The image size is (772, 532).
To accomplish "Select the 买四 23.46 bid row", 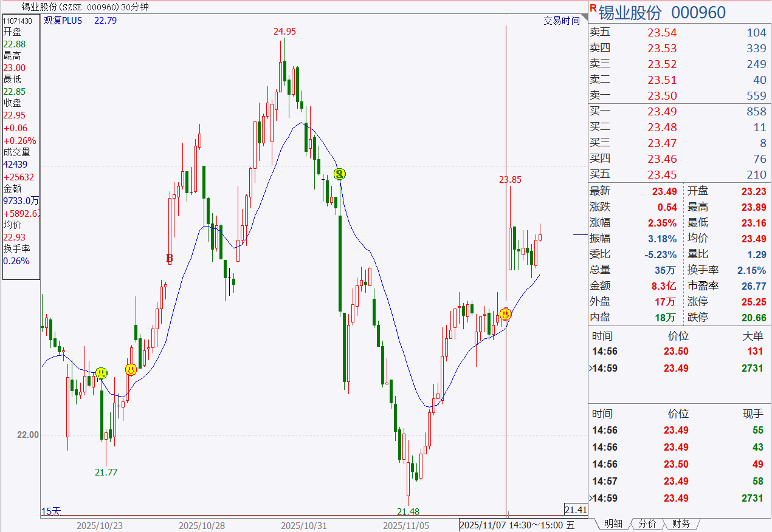I will pos(680,159).
